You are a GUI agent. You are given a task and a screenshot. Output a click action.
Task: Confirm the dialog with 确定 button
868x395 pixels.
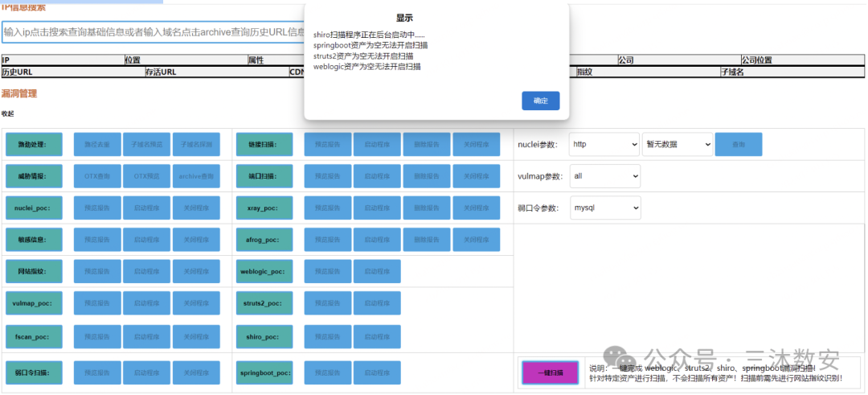[540, 101]
